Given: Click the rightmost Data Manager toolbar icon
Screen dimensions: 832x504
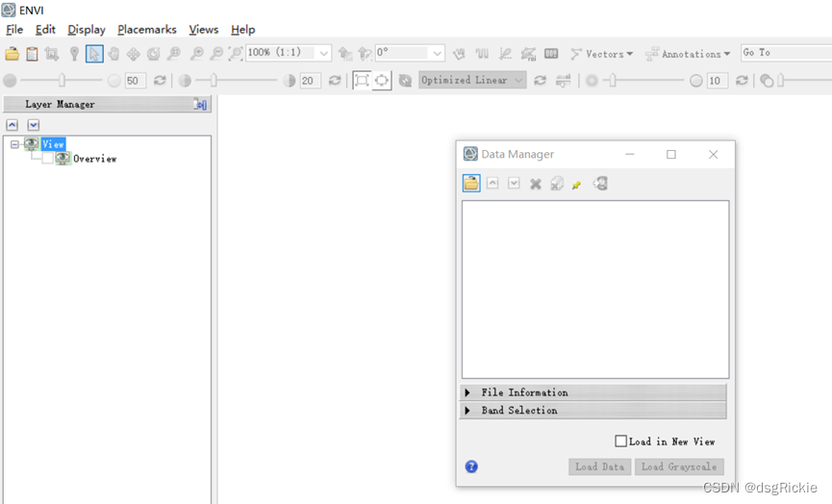Looking at the screenshot, I should point(600,184).
